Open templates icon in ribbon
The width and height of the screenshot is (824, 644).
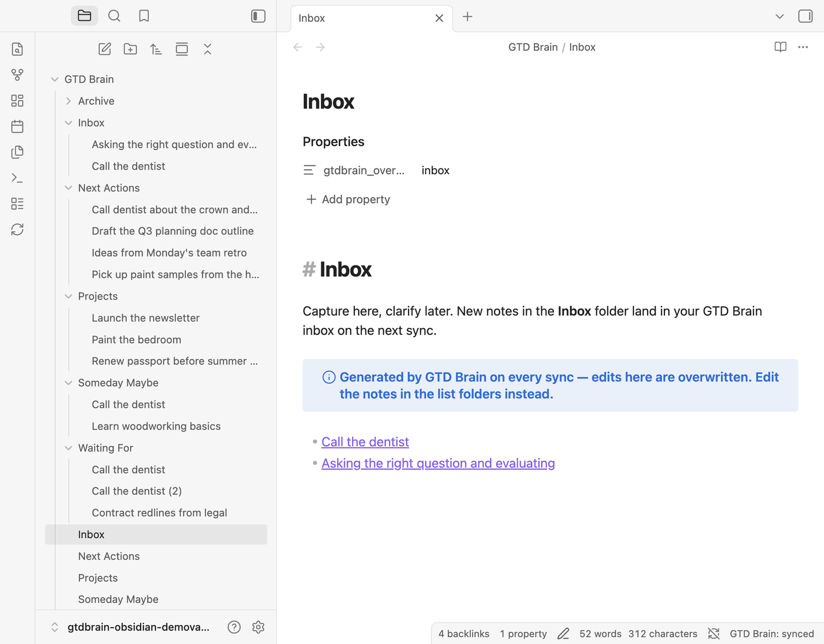[x=17, y=152]
